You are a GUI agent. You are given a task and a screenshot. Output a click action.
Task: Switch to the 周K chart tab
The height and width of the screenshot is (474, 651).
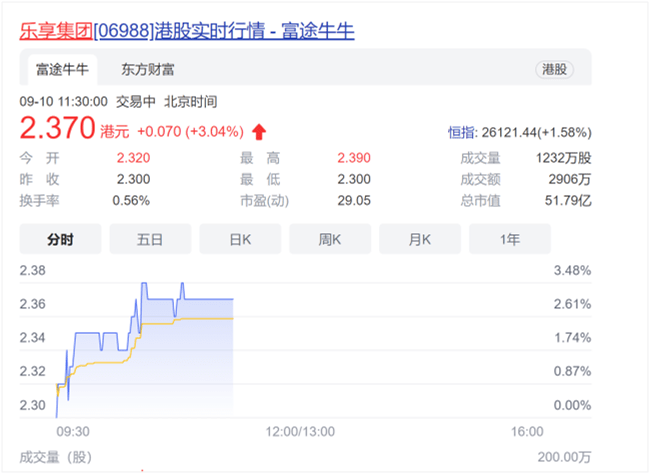click(x=330, y=239)
